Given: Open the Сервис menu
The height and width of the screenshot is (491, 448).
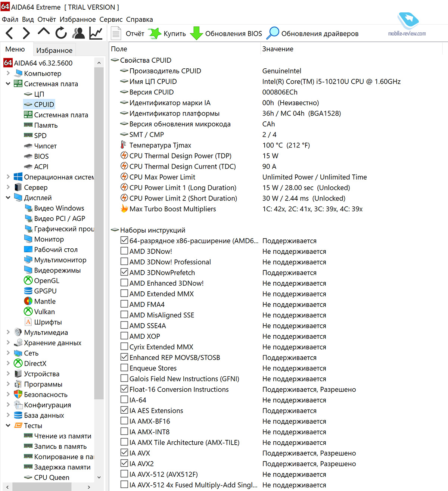Looking at the screenshot, I should (x=111, y=19).
